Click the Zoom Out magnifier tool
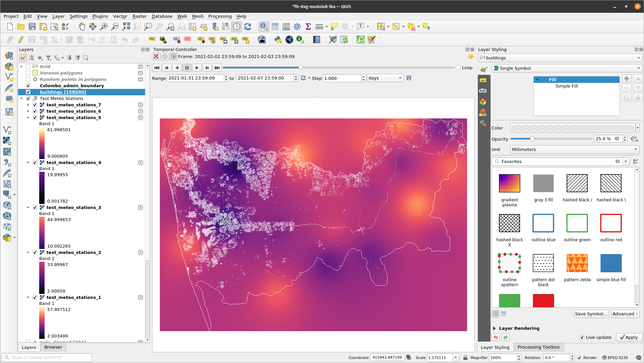644x363 pixels. point(115,27)
